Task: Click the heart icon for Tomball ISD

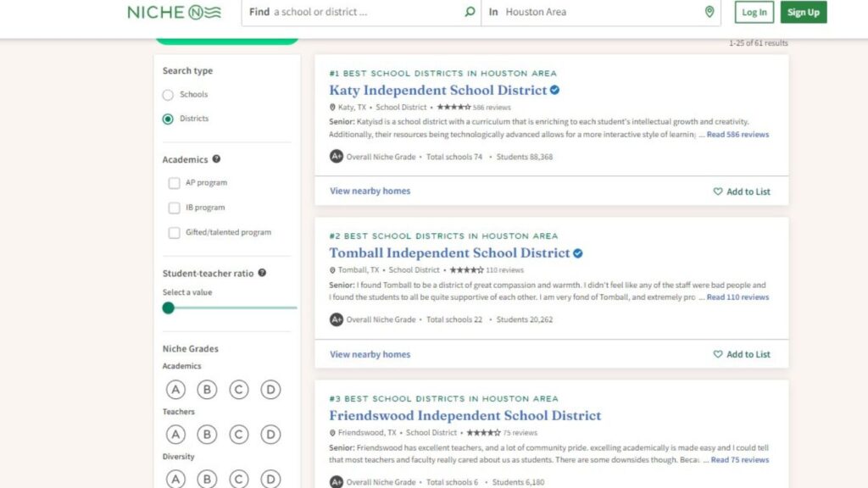Action: tap(718, 354)
